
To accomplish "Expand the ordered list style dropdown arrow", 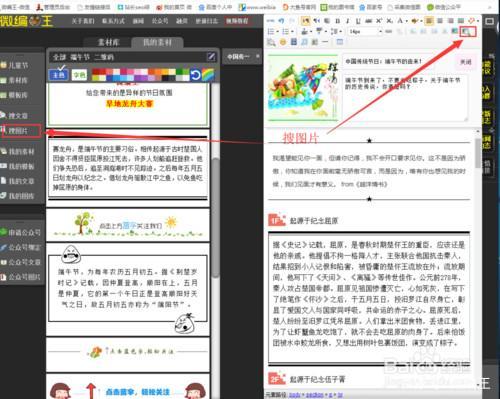I will pyautogui.click(x=278, y=32).
